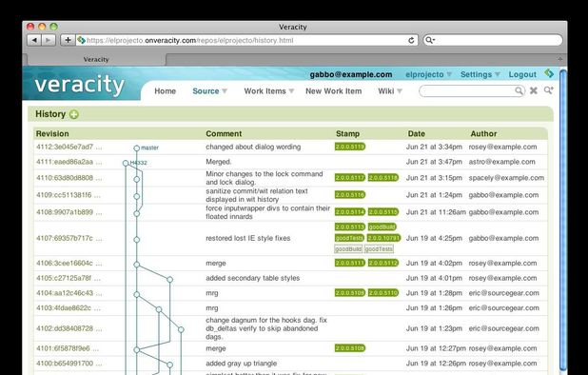Click the Logout link
The height and width of the screenshot is (375, 588).
(x=522, y=74)
